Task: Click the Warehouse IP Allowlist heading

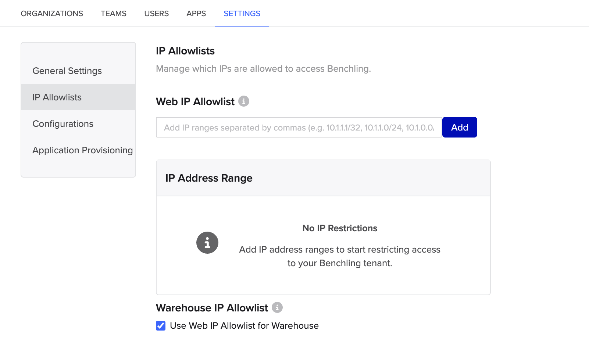Action: tap(211, 308)
